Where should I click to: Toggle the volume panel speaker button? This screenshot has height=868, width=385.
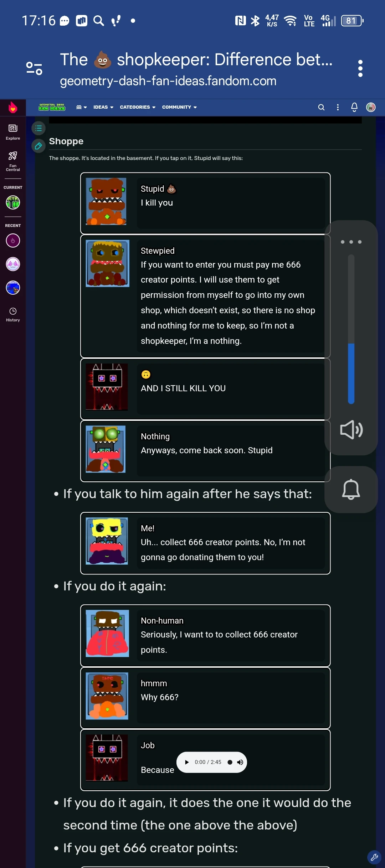(x=351, y=430)
